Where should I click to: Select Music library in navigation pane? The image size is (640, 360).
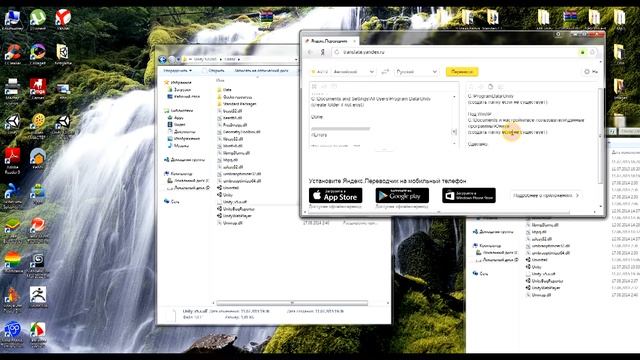click(179, 145)
